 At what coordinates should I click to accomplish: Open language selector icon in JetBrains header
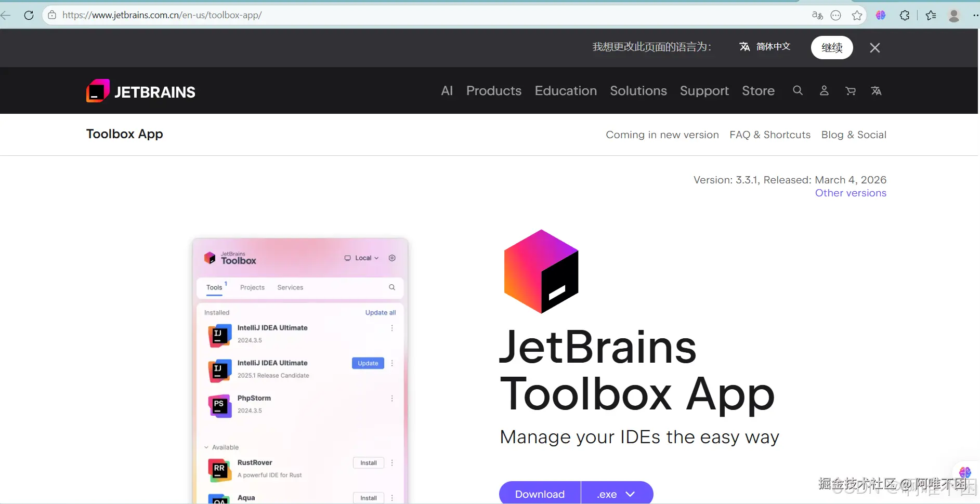click(877, 91)
